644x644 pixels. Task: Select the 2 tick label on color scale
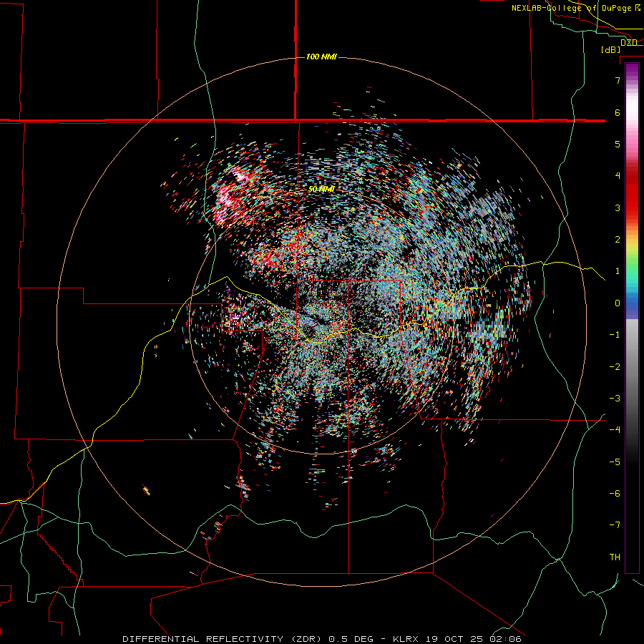(618, 240)
